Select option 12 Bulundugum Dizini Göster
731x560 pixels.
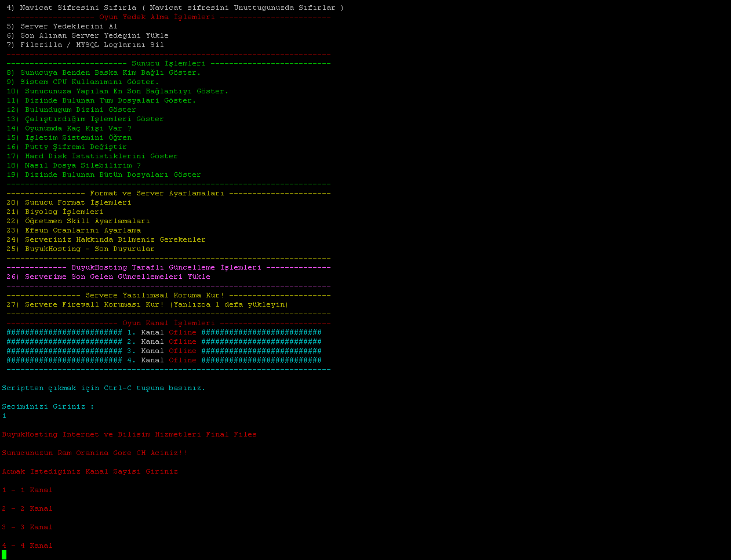71,110
